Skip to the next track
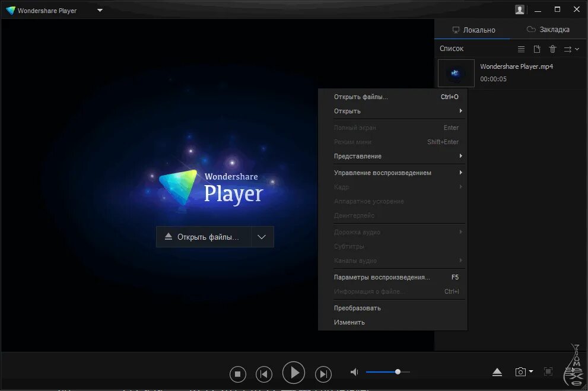588x391 pixels. (323, 374)
